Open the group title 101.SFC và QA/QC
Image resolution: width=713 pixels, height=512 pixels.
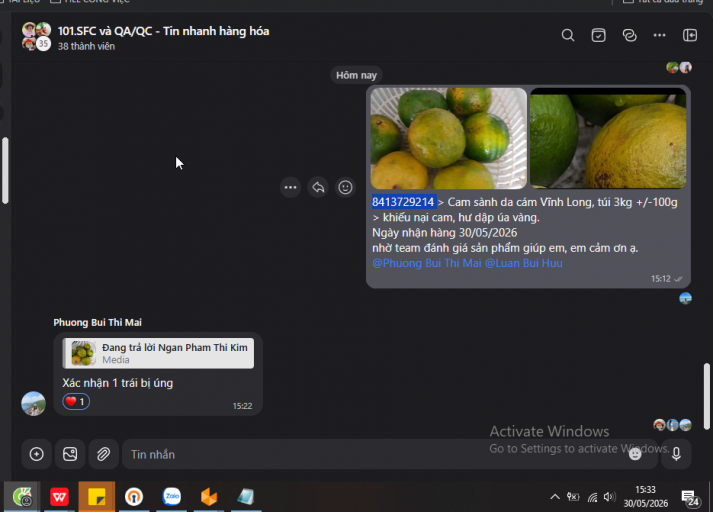(x=163, y=31)
